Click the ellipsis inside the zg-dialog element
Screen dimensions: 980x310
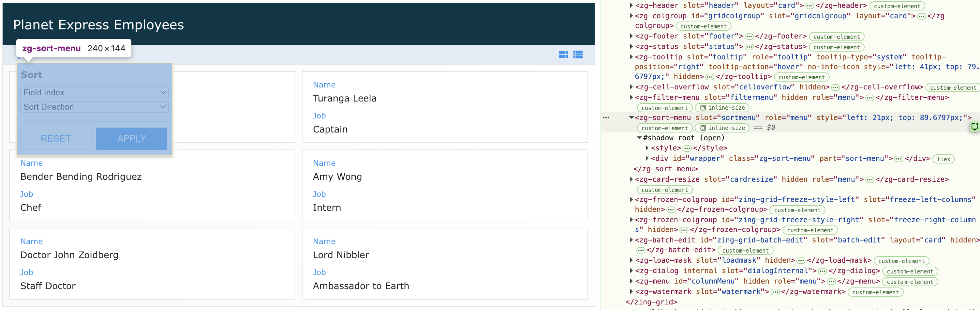coord(823,271)
